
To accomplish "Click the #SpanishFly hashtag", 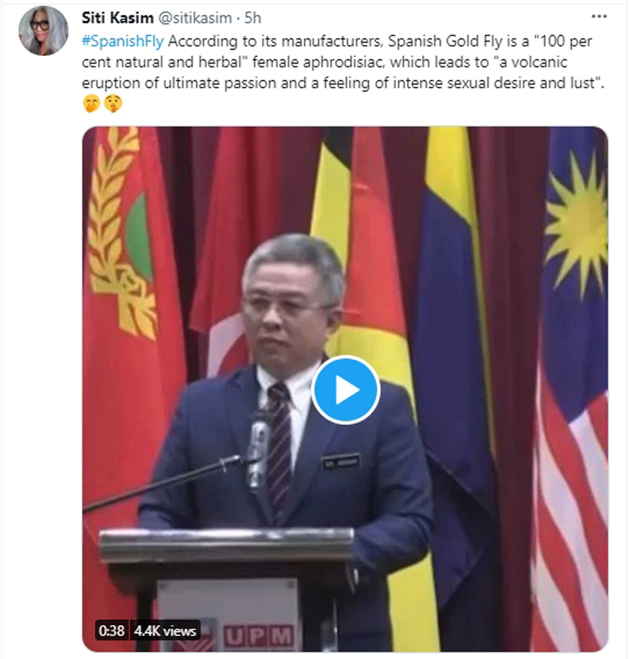I will click(x=123, y=41).
